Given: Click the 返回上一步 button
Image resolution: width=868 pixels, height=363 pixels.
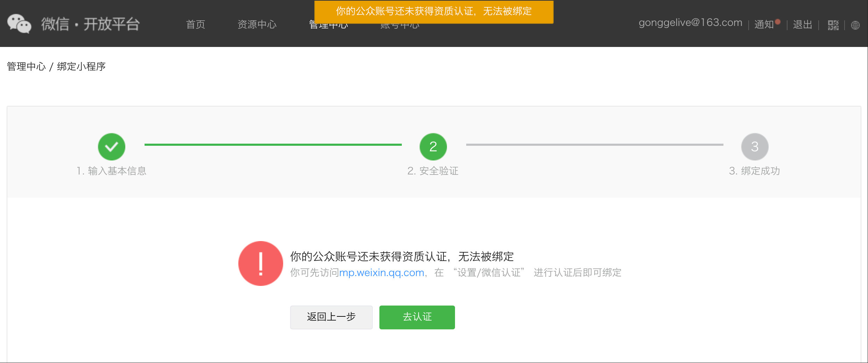Looking at the screenshot, I should [331, 317].
